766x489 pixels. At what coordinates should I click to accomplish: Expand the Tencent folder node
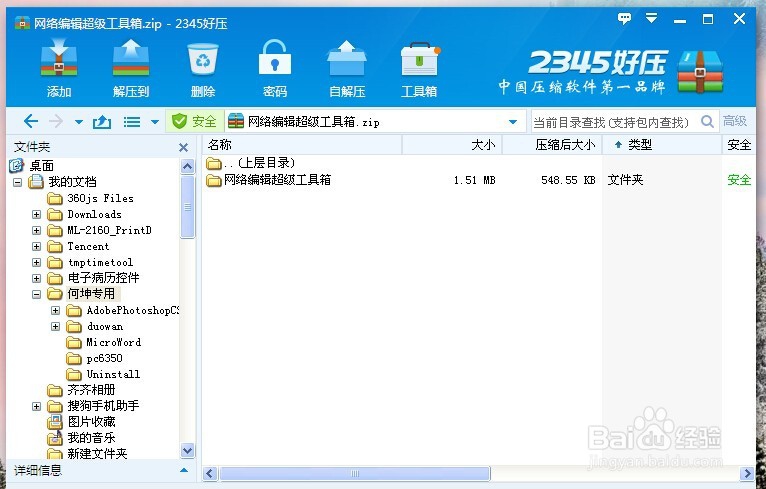coord(37,247)
